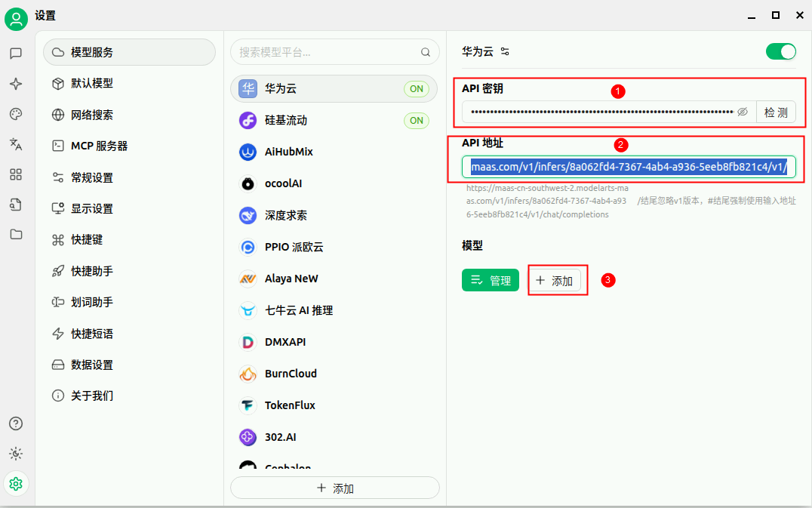Click into the API 地址 field

629,168
